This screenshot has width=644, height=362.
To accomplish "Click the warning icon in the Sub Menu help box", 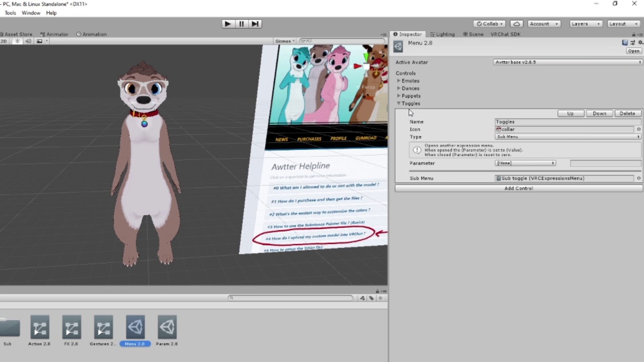I will 417,150.
